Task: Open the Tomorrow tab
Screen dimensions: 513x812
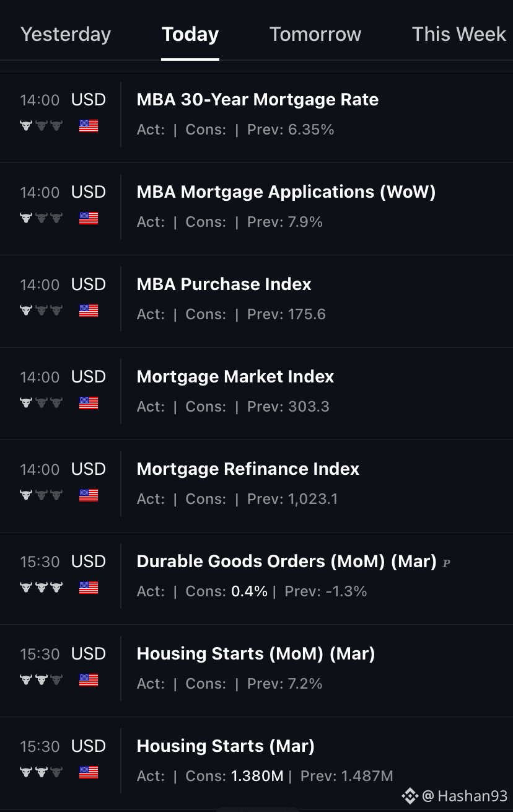Action: (315, 34)
